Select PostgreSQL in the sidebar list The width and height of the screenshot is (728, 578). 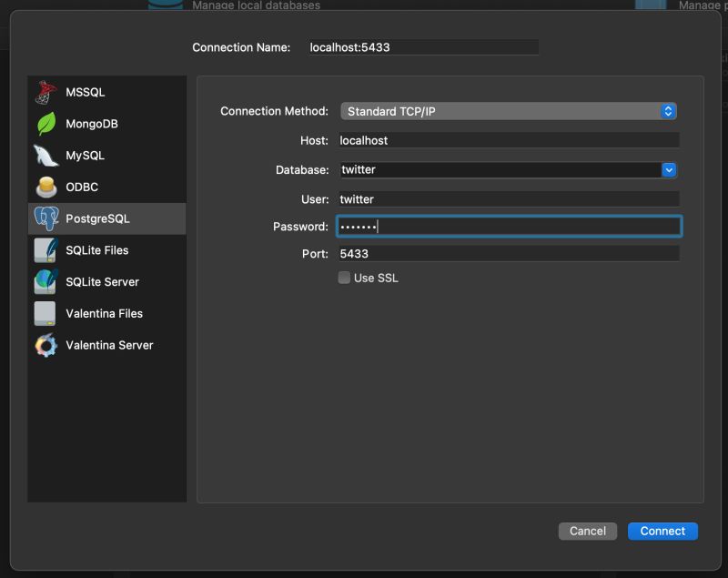(x=106, y=218)
